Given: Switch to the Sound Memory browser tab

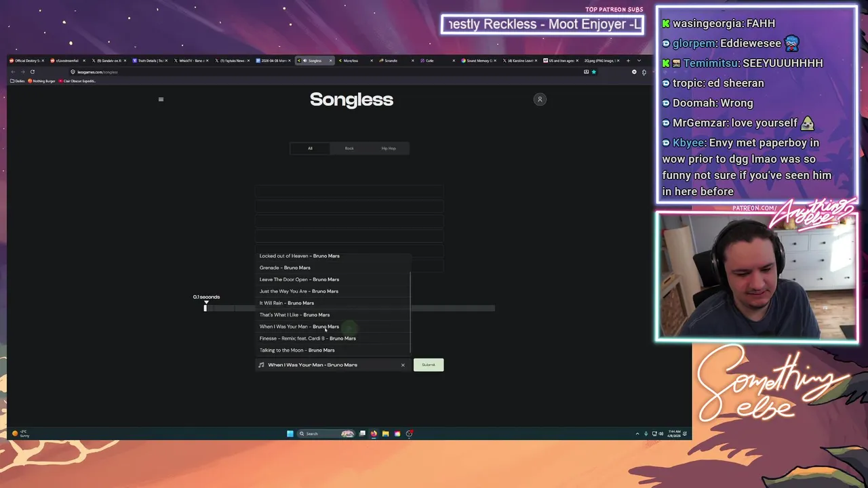Looking at the screenshot, I should click(x=477, y=60).
